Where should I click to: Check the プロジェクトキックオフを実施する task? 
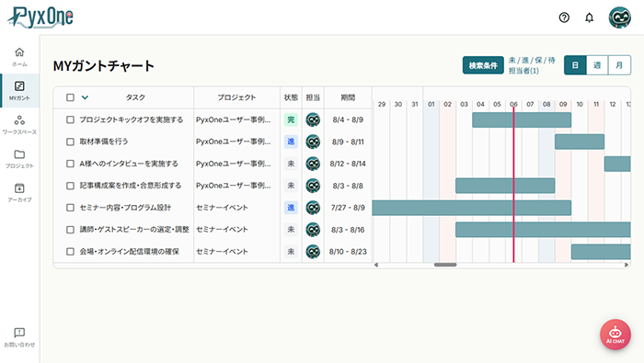click(x=70, y=119)
